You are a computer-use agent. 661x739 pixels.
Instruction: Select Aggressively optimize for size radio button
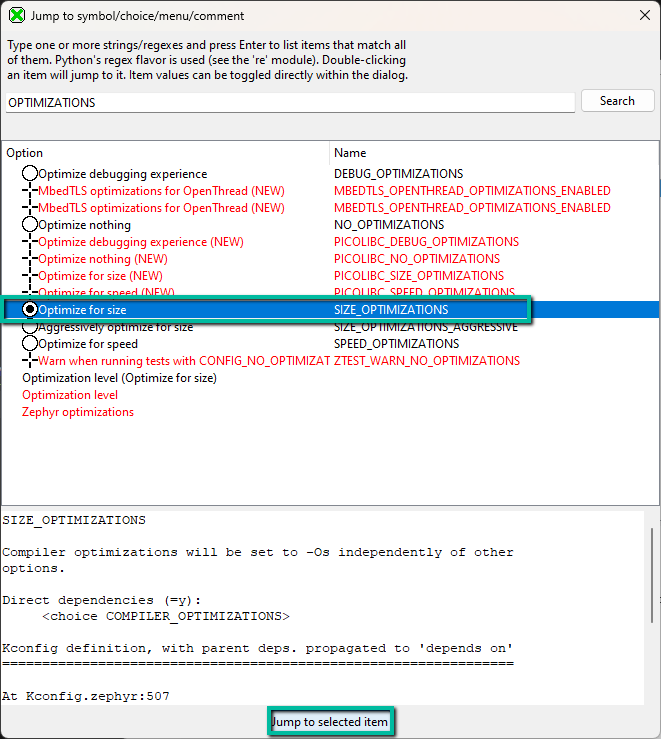click(x=31, y=328)
